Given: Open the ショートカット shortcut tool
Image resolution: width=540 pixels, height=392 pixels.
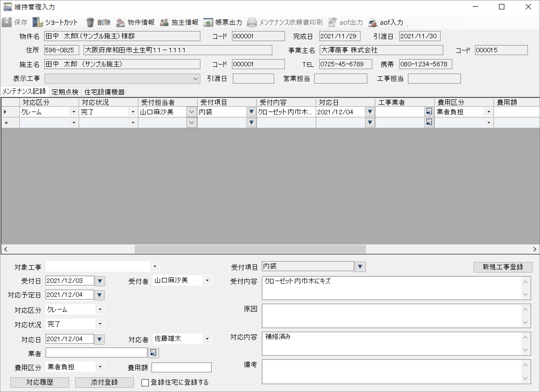Looking at the screenshot, I should [37, 22].
